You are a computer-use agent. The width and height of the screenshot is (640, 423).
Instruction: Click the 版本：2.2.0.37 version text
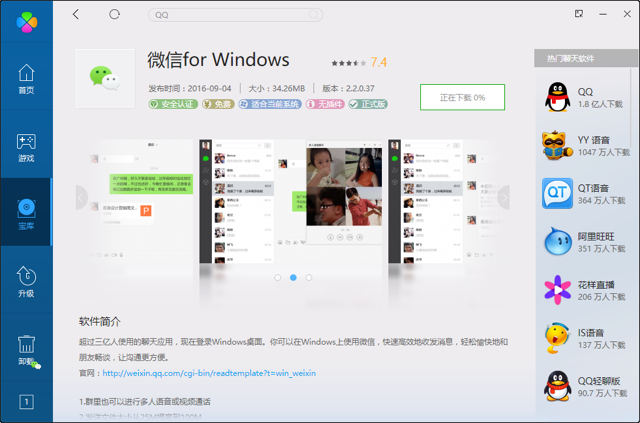pos(348,88)
